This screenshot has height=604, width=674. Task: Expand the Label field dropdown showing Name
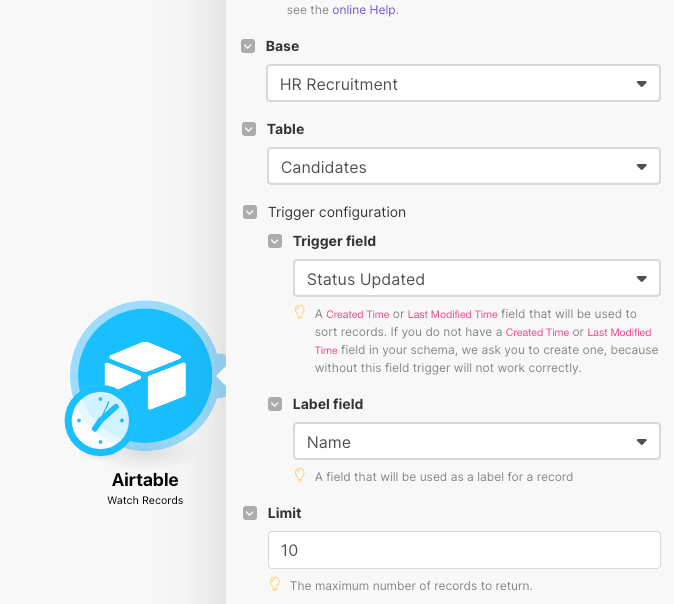pos(476,442)
